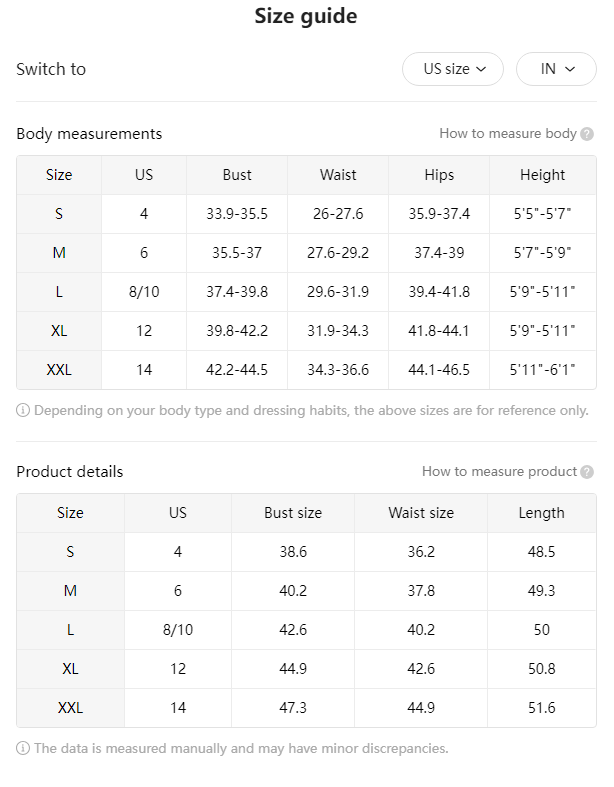614x787 pixels.
Task: Click the Size guide title
Action: point(306,16)
